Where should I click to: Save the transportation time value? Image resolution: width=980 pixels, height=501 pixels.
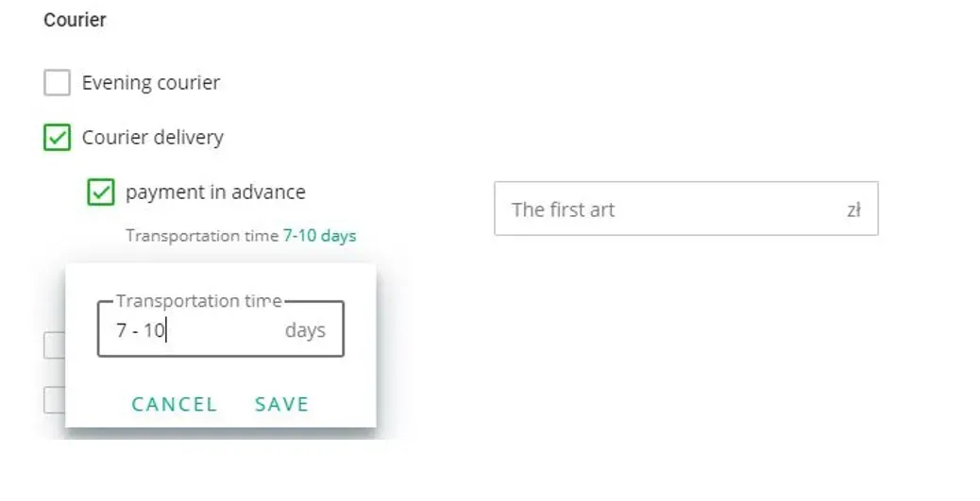pos(282,404)
